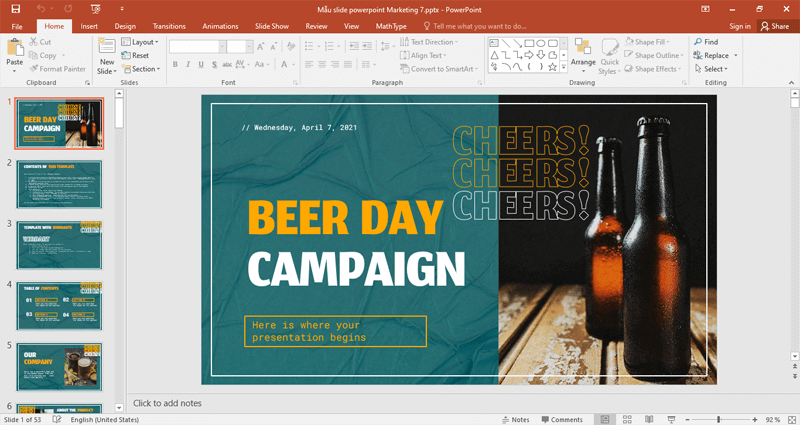
Task: Center text in paragraph group
Action: [x=322, y=64]
